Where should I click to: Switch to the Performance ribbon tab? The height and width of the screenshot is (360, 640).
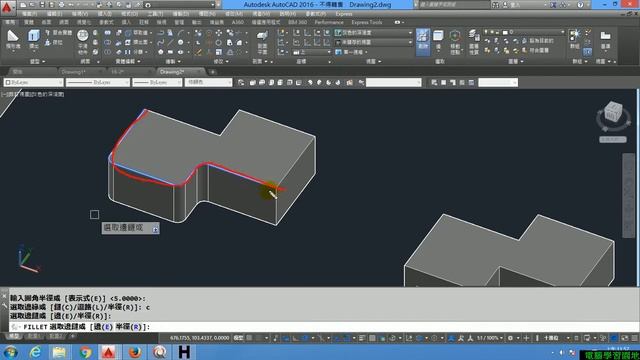tap(329, 22)
